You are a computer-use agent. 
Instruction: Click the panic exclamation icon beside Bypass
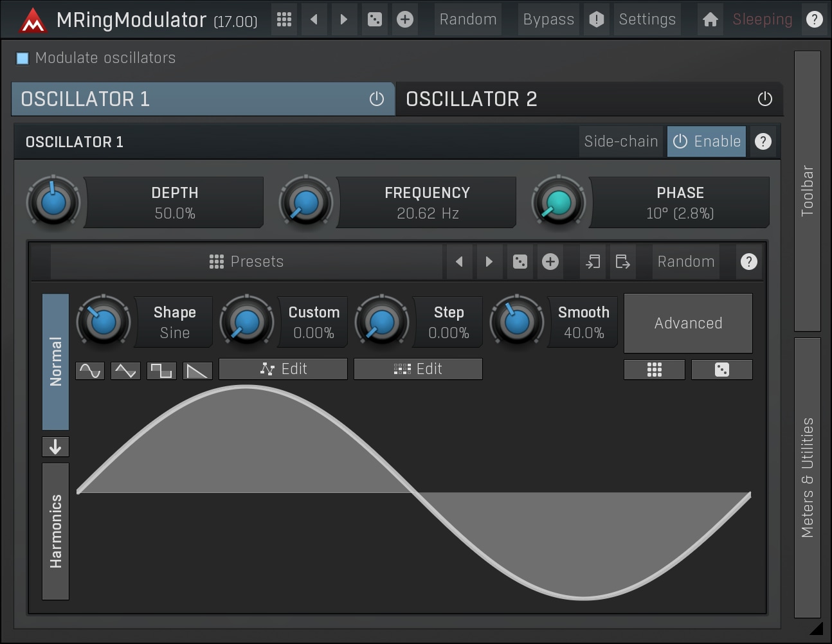596,19
